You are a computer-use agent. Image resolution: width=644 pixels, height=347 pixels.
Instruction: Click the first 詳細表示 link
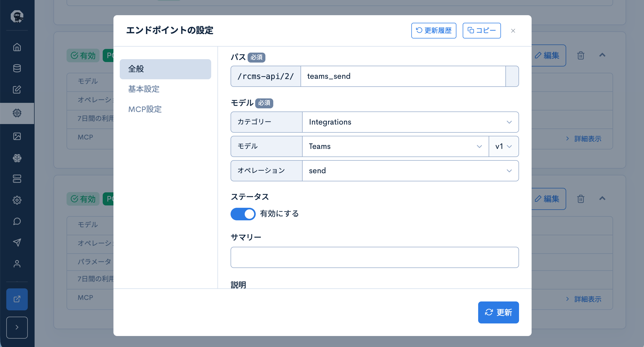tap(584, 139)
